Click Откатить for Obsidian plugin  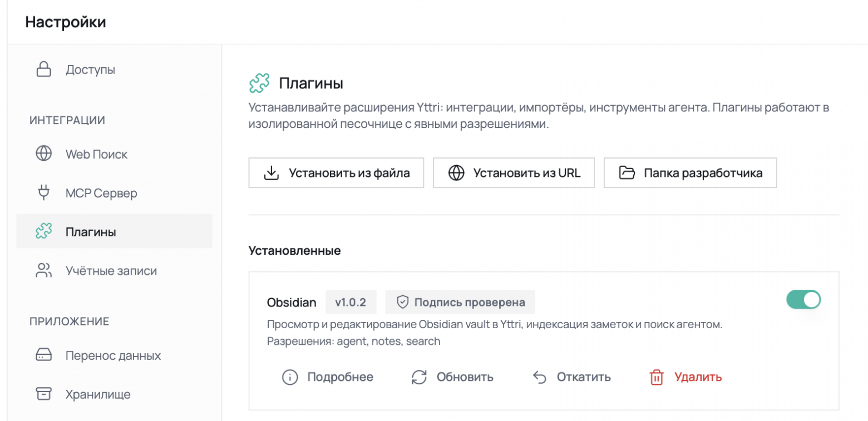coord(571,377)
